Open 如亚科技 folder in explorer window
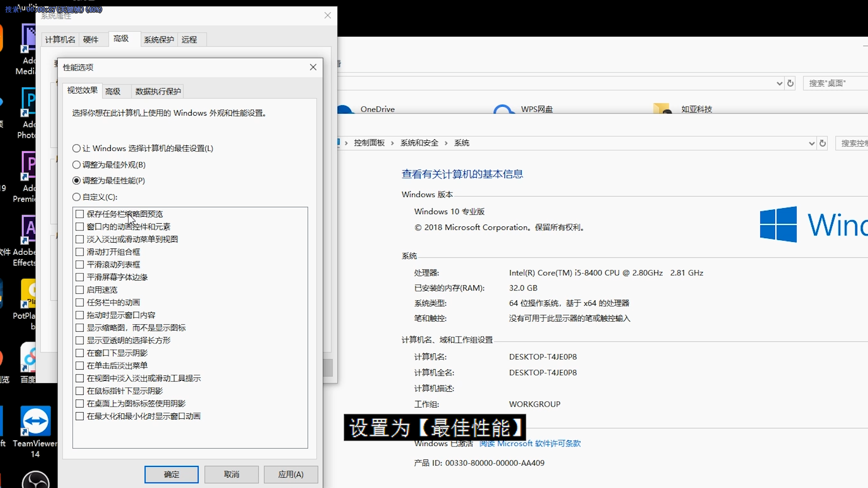The image size is (868, 488). point(683,109)
